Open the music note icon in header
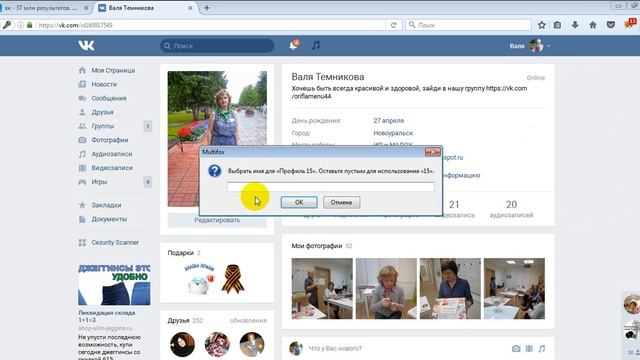640x360 pixels. pyautogui.click(x=316, y=45)
